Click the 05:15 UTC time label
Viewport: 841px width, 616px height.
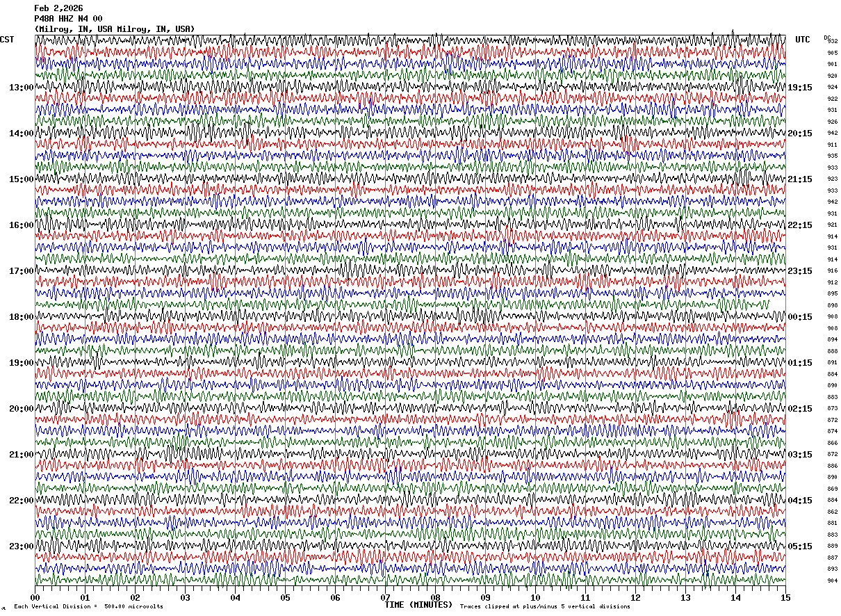tap(799, 546)
